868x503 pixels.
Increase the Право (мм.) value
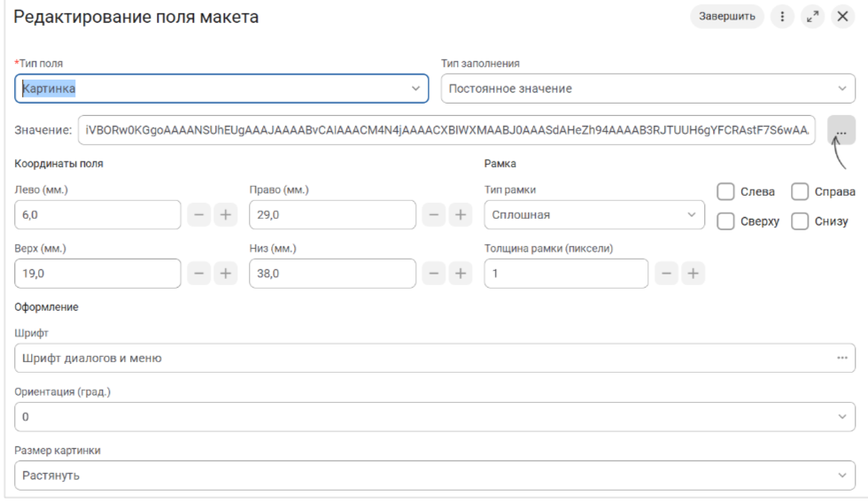click(461, 214)
